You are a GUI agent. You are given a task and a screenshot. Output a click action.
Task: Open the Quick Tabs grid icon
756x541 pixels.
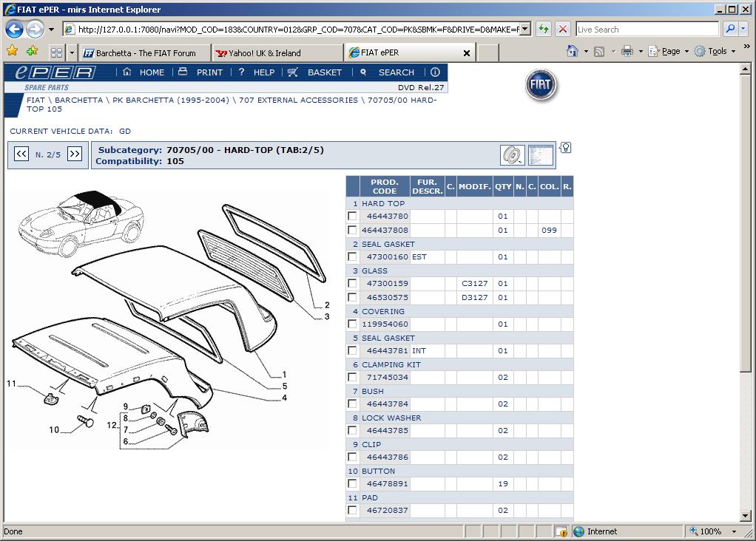[56, 52]
